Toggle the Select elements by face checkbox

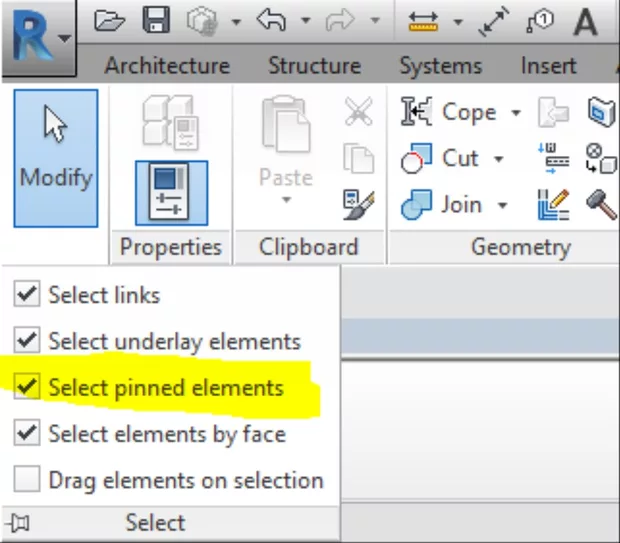(x=26, y=433)
